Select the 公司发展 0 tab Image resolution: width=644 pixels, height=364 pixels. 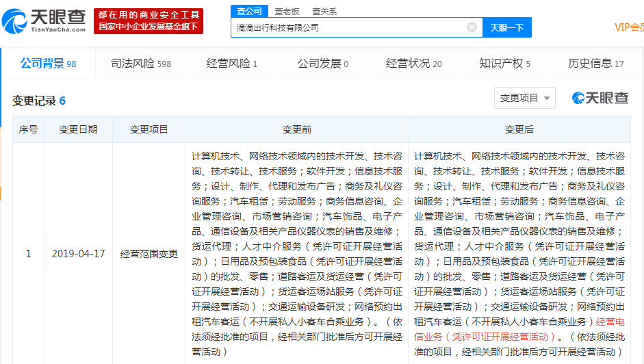point(323,63)
